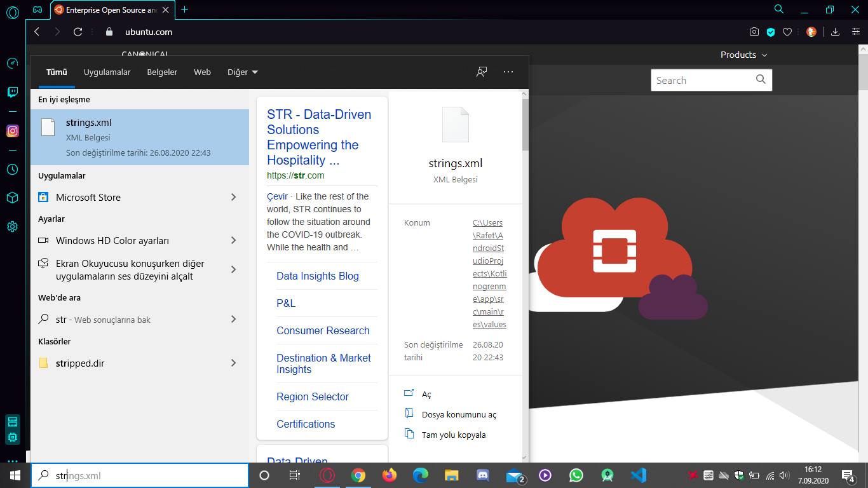This screenshot has height=488, width=868.
Task: Expand Windows HD Color ayarları arrow
Action: point(233,240)
